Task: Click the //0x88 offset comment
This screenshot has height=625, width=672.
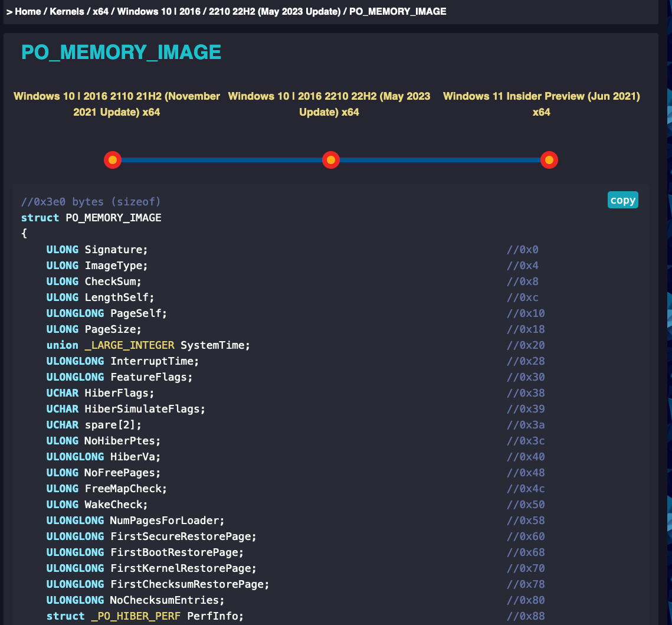Action: pyautogui.click(x=526, y=616)
